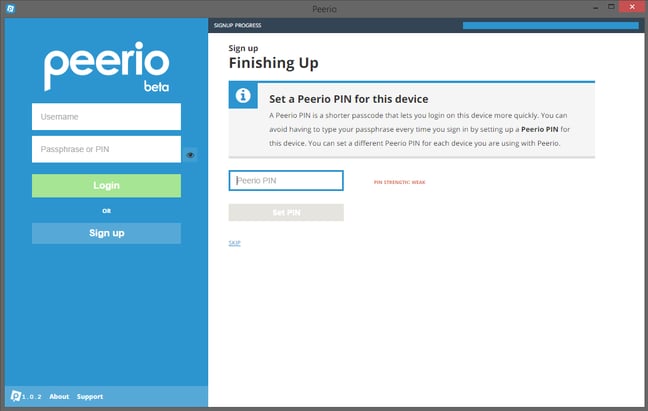
Task: Click the SIGNUP PROGRESS label
Action: pyautogui.click(x=238, y=26)
